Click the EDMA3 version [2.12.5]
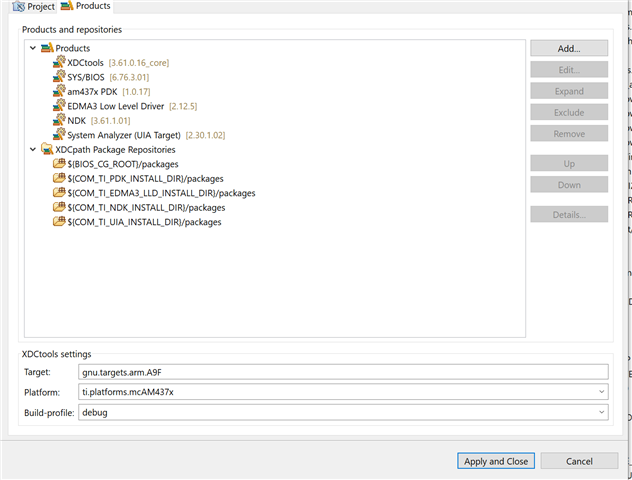 (x=183, y=106)
